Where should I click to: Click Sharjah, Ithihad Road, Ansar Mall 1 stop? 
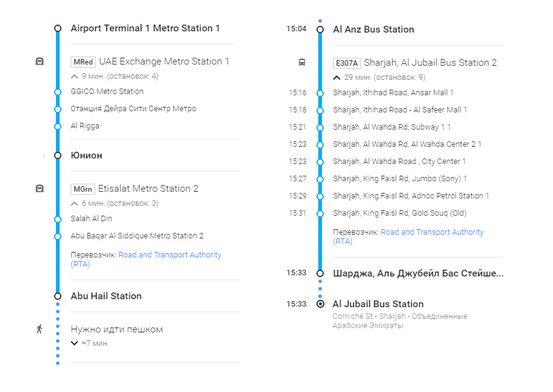click(x=393, y=93)
